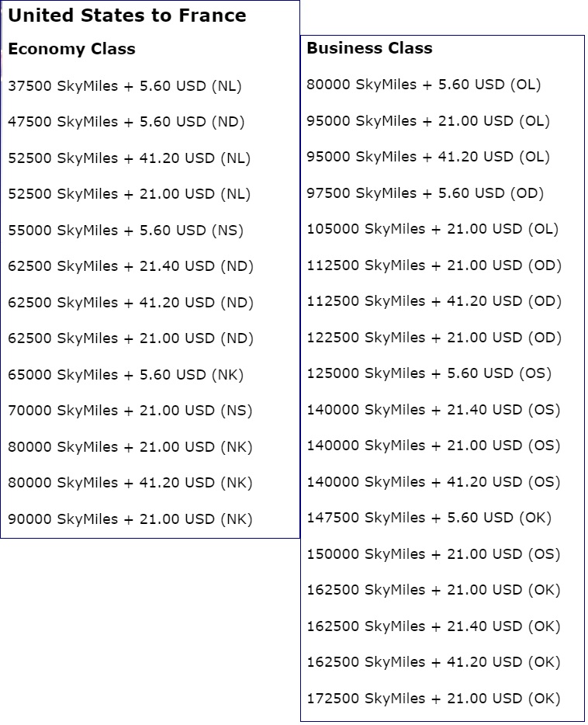Select the 70000 SkyMiles (NS) fare
Image resolution: width=588 pixels, height=725 pixels.
[130, 411]
